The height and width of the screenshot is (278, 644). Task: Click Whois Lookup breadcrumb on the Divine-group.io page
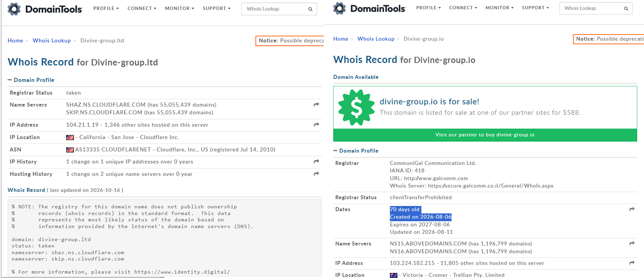(376, 39)
